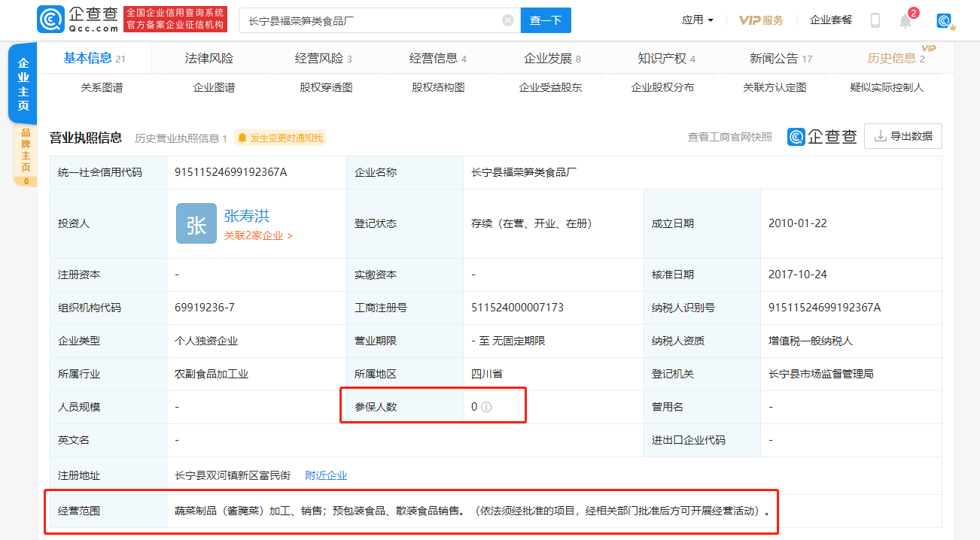This screenshot has height=540, width=980.
Task: Open 附近企业 nearby companies link
Action: tap(326, 475)
